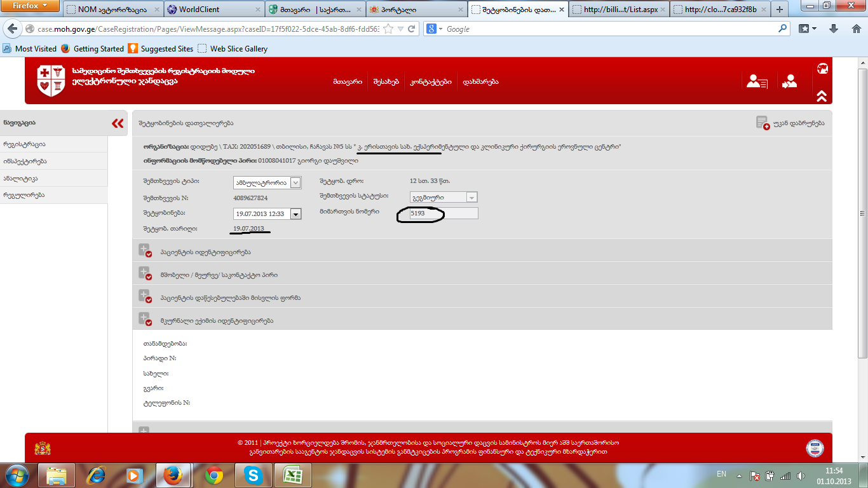Open the ამბულატორია case type dropdown
This screenshot has width=868, height=488.
point(295,183)
